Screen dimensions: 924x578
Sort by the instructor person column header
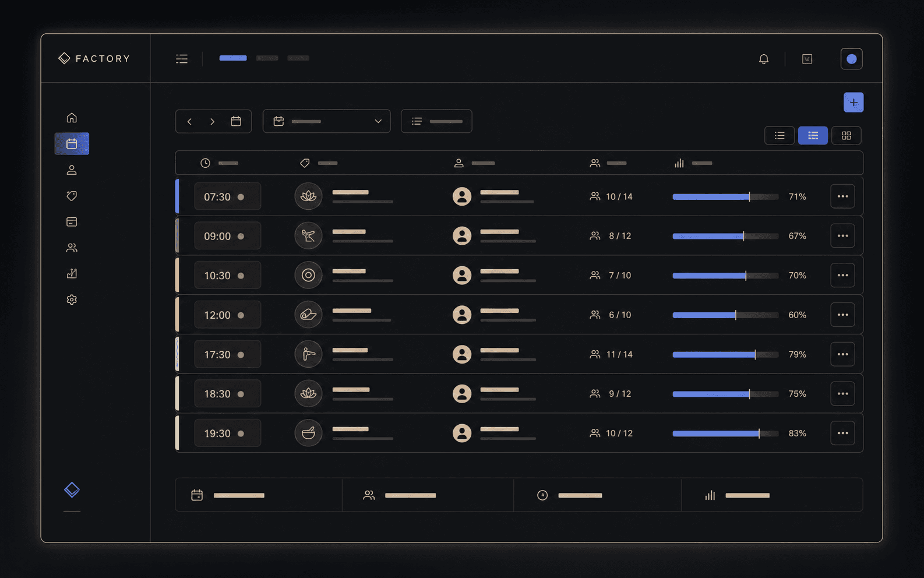(474, 163)
